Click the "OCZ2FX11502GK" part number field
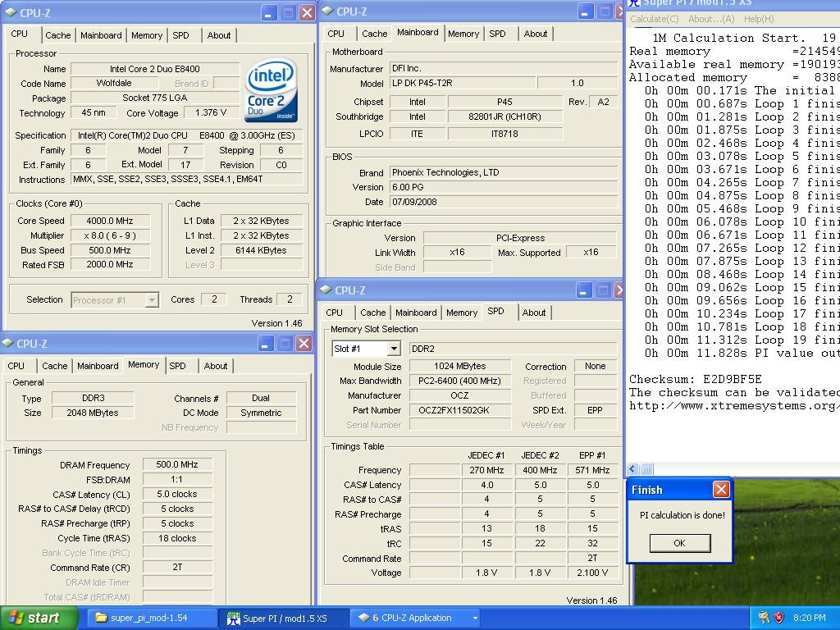Screen dimensions: 840x630 pos(459,410)
